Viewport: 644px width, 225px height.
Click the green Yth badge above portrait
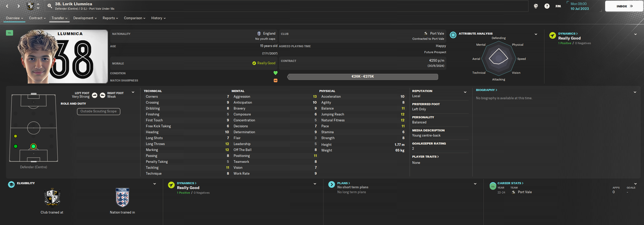(10, 33)
